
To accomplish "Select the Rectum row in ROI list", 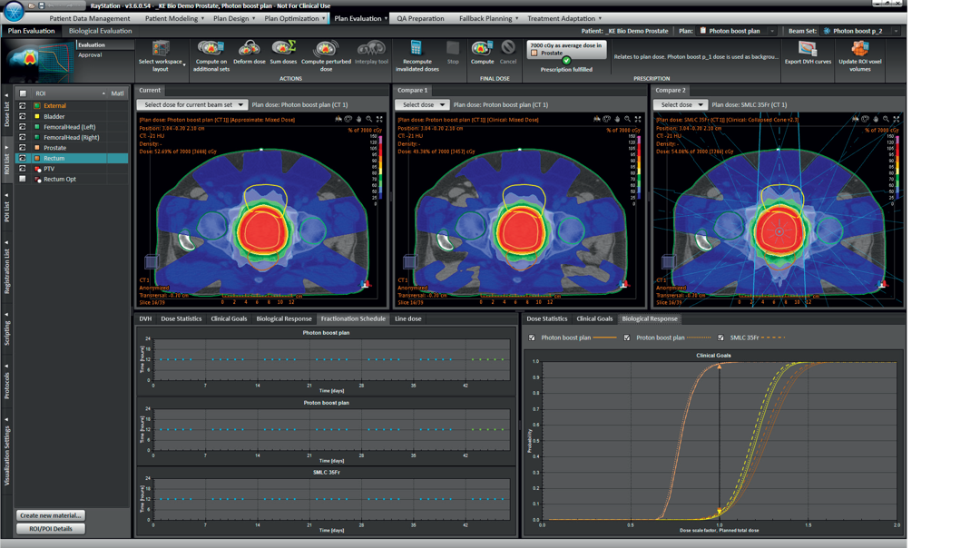I will coord(54,159).
